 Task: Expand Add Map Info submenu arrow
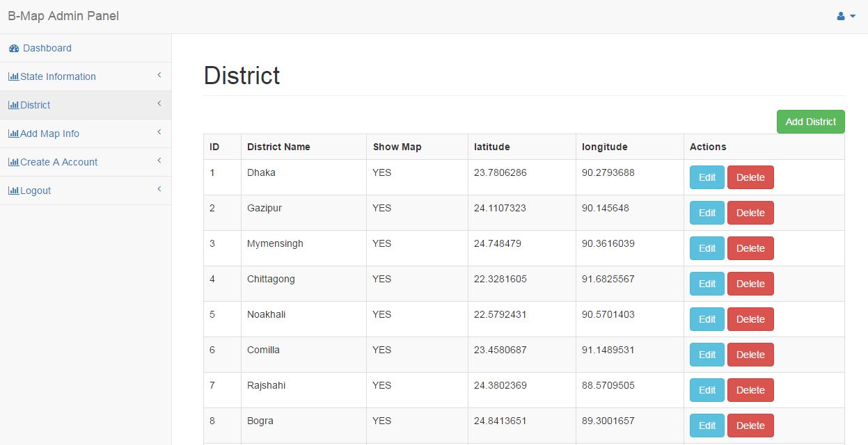point(159,132)
